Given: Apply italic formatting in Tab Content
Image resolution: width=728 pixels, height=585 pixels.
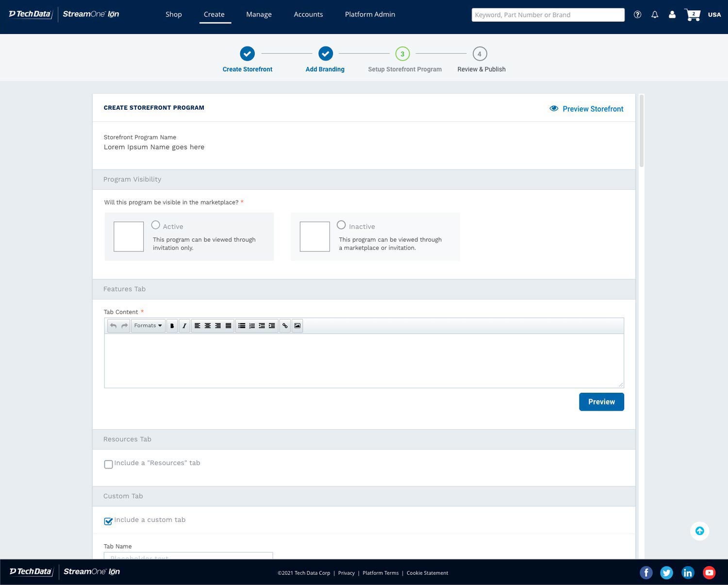Looking at the screenshot, I should [x=184, y=326].
